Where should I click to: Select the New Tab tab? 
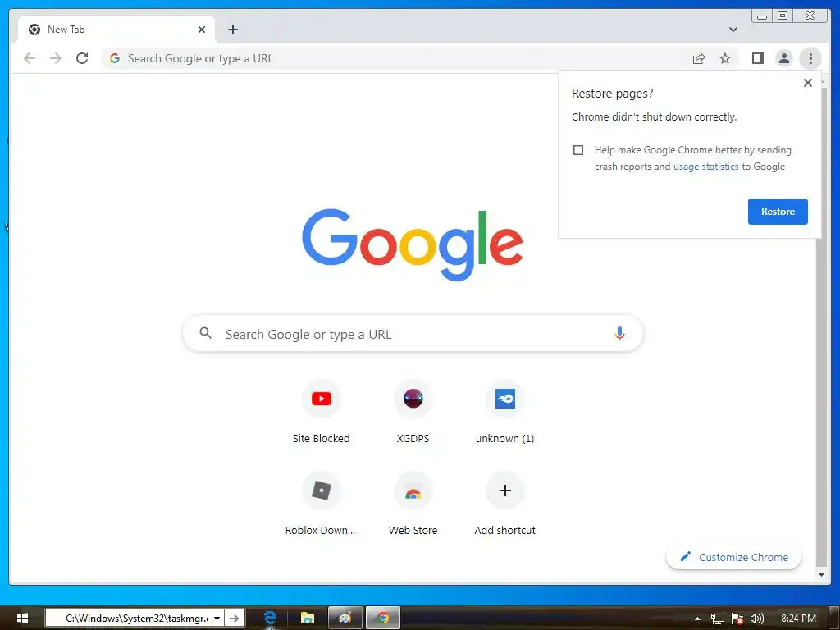[116, 30]
